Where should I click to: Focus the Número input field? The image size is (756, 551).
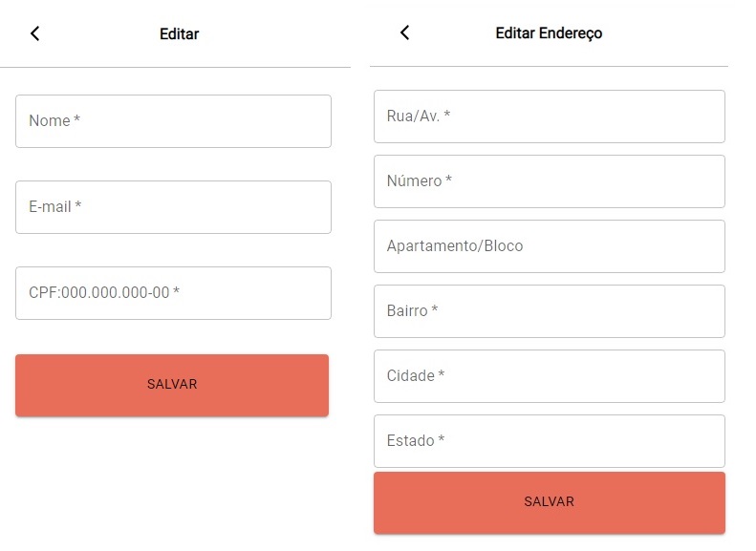(549, 181)
